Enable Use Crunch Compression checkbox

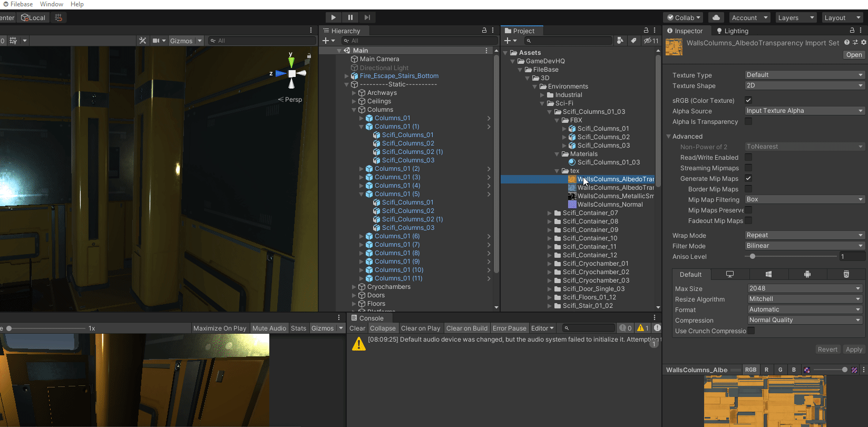[751, 331]
